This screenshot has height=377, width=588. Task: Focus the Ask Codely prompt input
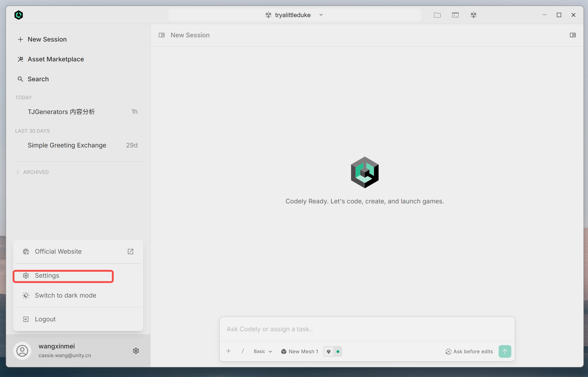click(x=367, y=329)
